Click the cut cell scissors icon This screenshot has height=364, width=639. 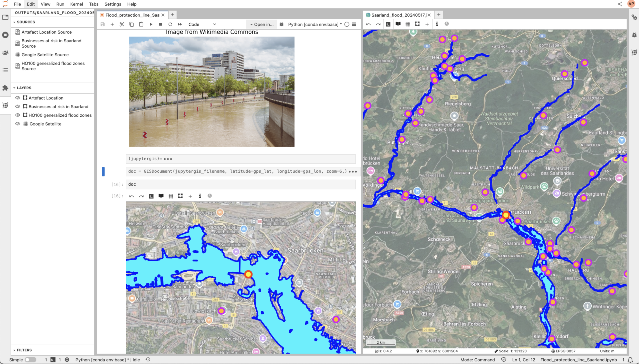click(x=122, y=24)
